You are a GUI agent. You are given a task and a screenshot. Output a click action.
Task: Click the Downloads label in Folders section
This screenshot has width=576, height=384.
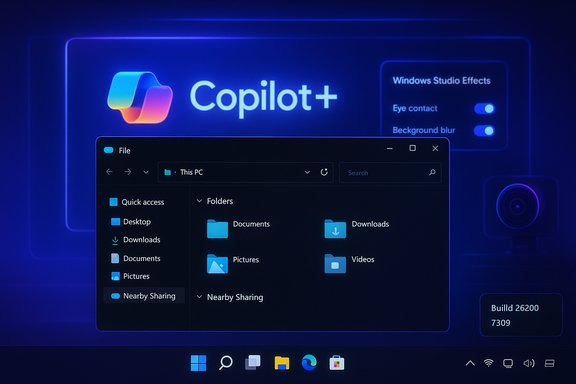[370, 224]
